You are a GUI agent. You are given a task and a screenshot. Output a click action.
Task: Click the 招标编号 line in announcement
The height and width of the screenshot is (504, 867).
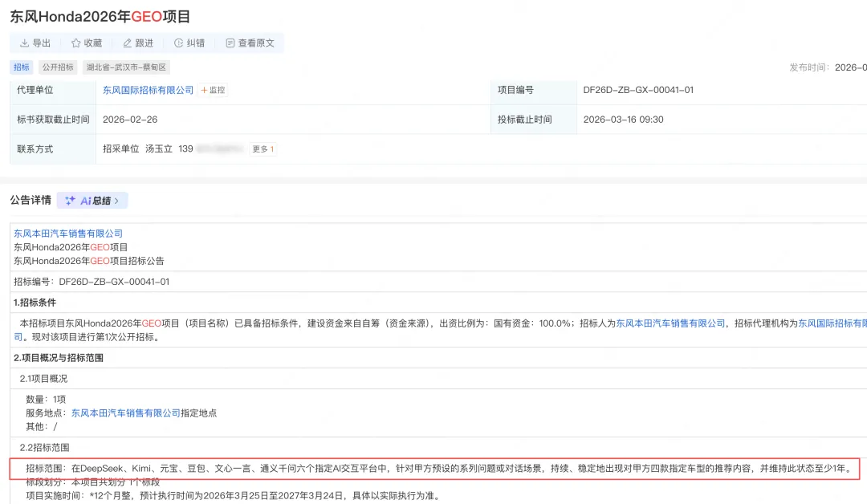point(92,282)
